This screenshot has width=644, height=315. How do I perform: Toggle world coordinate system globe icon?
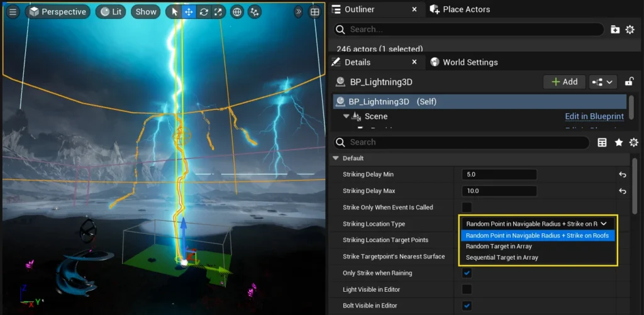pyautogui.click(x=237, y=12)
